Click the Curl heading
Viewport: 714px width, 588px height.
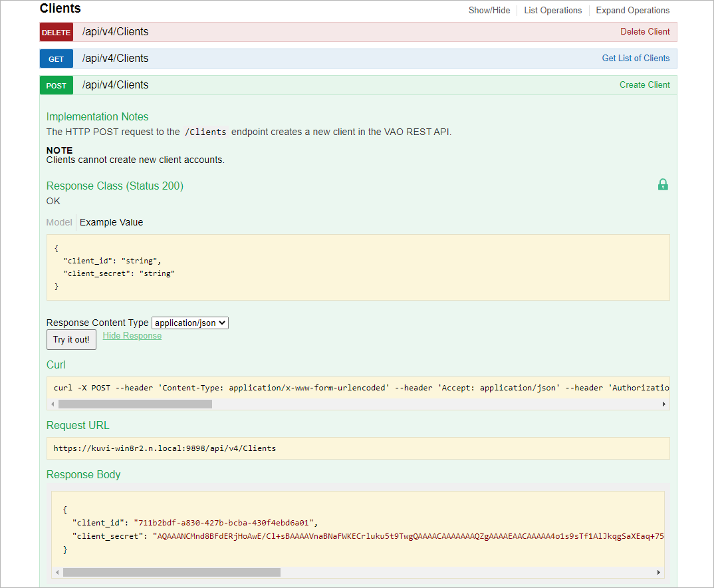click(56, 365)
